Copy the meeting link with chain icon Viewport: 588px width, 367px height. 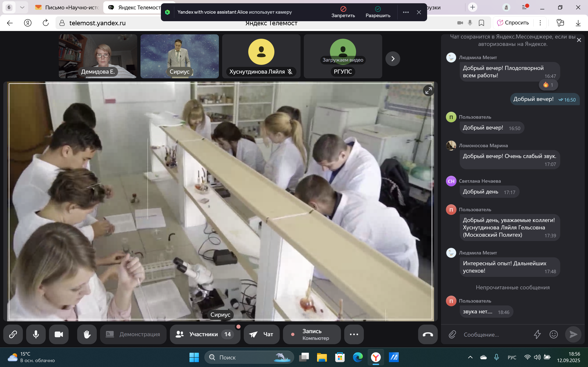click(x=13, y=334)
